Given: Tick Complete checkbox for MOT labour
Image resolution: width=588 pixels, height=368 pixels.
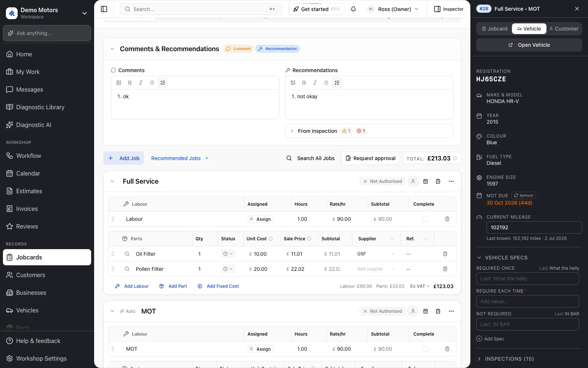Looking at the screenshot, I should (425, 349).
